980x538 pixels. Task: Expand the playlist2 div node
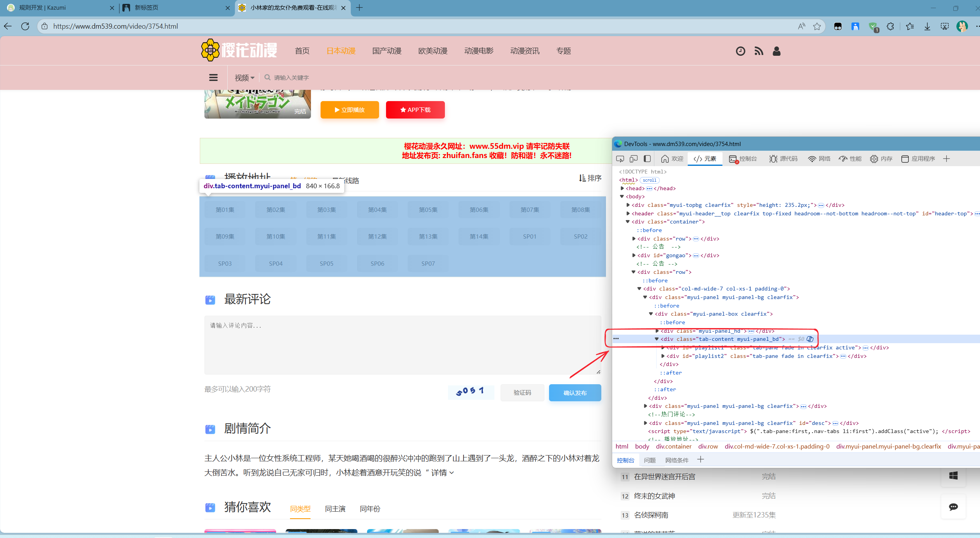pos(663,356)
